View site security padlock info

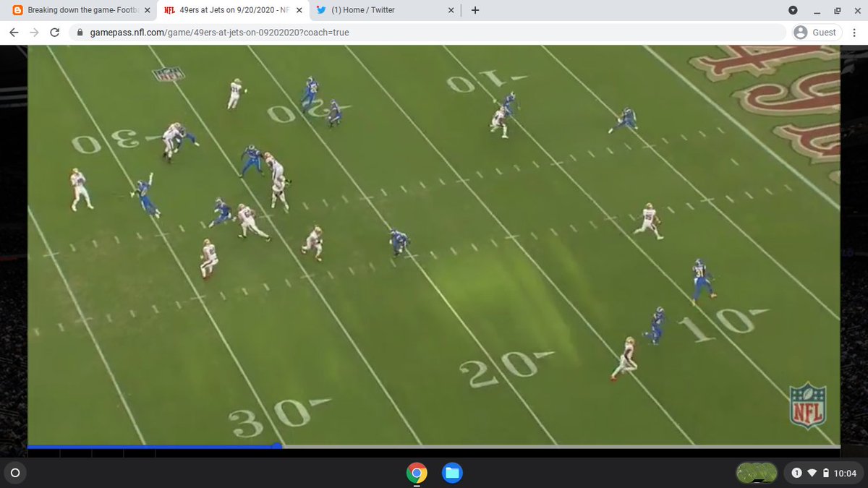point(80,33)
